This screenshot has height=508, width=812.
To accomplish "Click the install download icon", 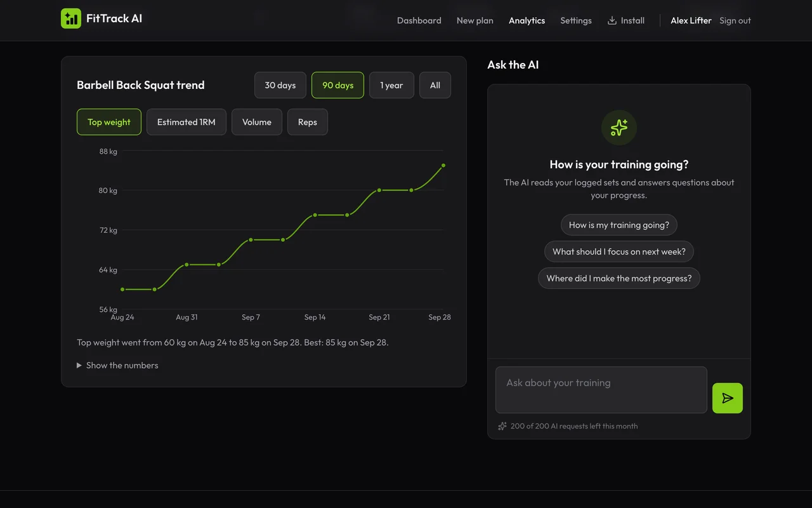I will pyautogui.click(x=612, y=20).
